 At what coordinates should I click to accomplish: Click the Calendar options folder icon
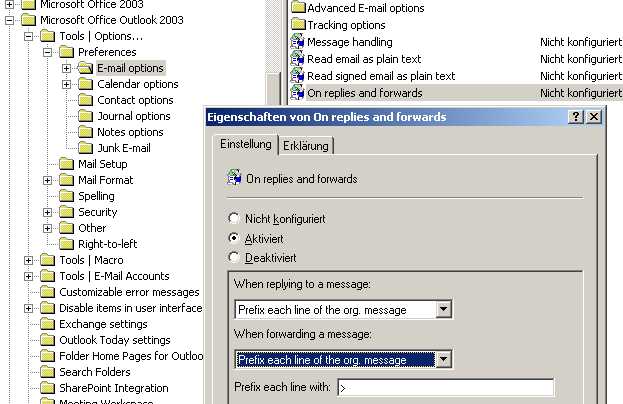[x=85, y=84]
